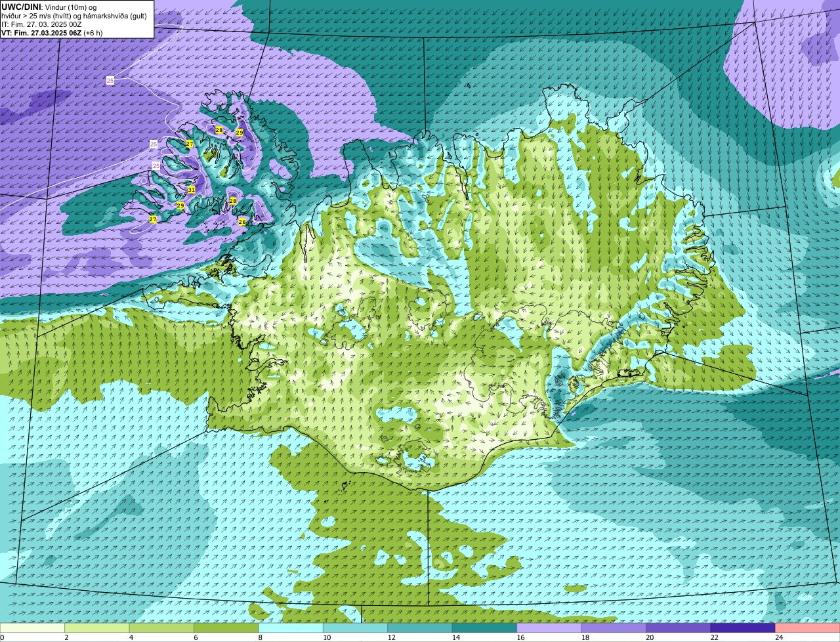Click the 0–2 m/s pale yellow legend swatch

coord(33,628)
